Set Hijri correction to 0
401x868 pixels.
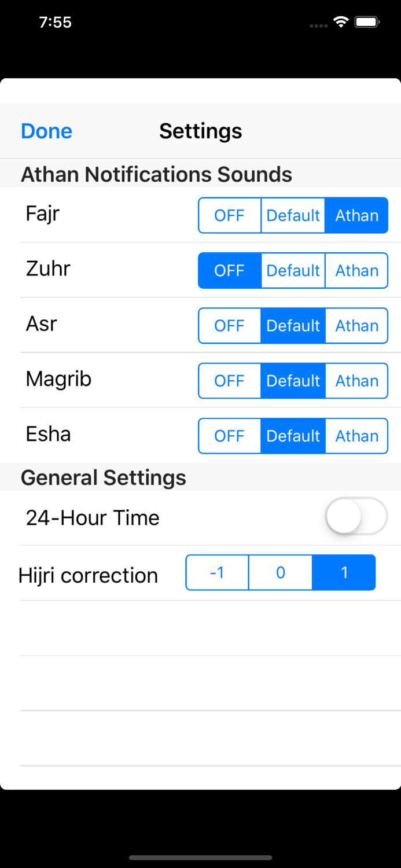pos(280,572)
